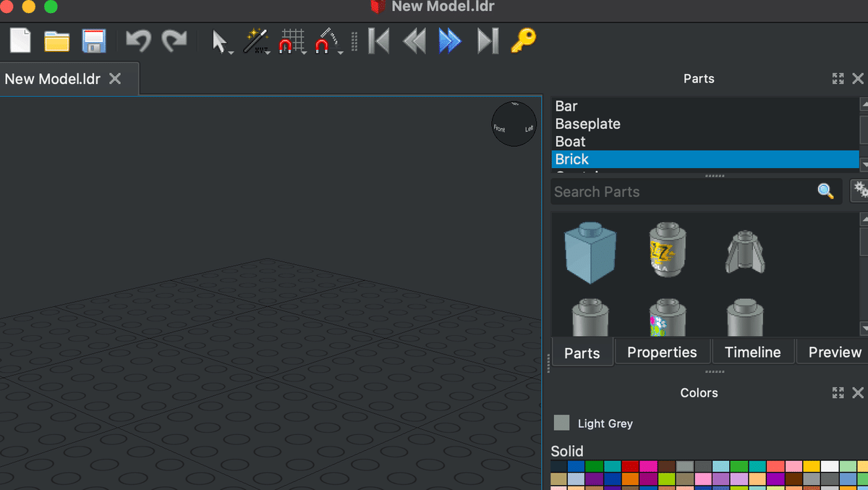Open the Properties tab
Screen dimensions: 868x490
[662, 352]
